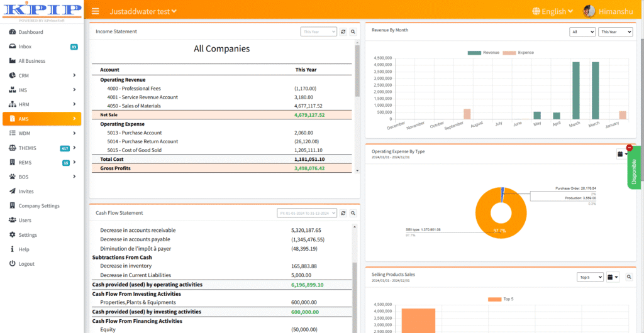The height and width of the screenshot is (333, 644).
Task: Click the Logout link in the sidebar
Action: coord(26,264)
